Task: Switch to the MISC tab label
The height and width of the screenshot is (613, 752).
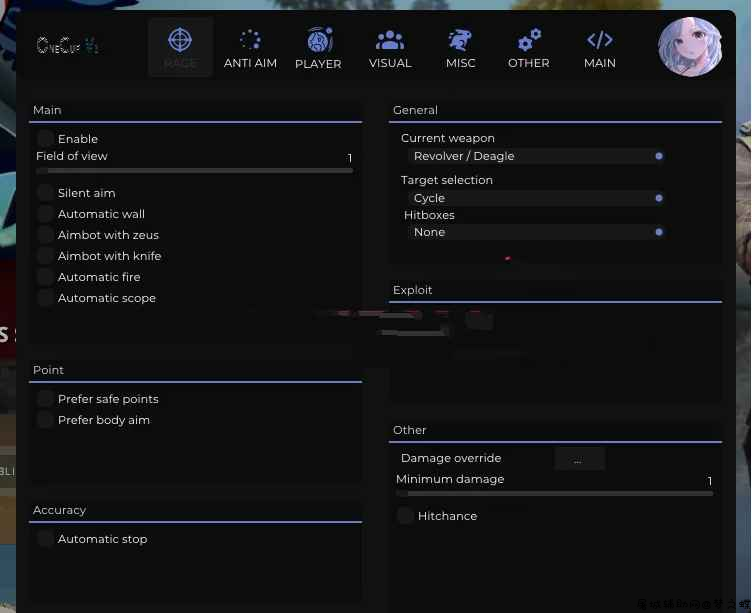Action: point(460,63)
